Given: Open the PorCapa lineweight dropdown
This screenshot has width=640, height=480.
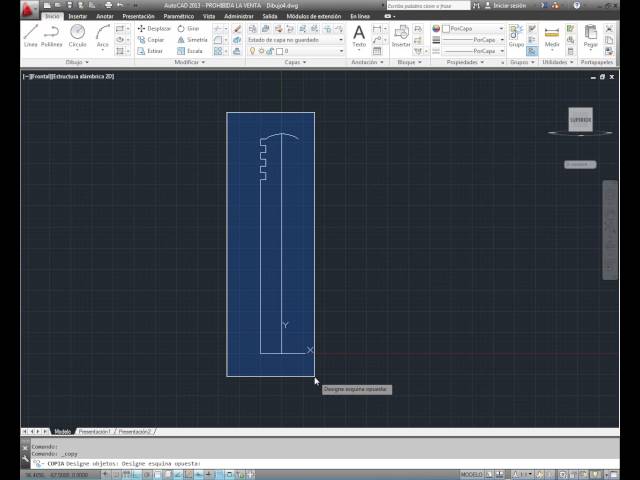Looking at the screenshot, I should [474, 40].
